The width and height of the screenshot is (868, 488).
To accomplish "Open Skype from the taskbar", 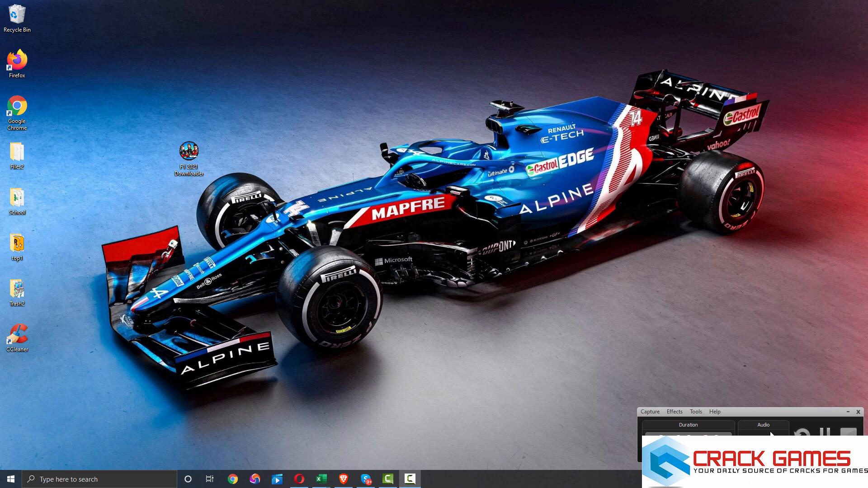I will pos(366,479).
